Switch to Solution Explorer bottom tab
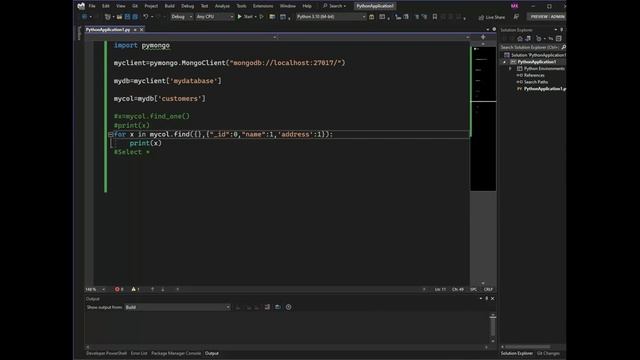Screen dimensions: 640x360 pyautogui.click(x=517, y=353)
